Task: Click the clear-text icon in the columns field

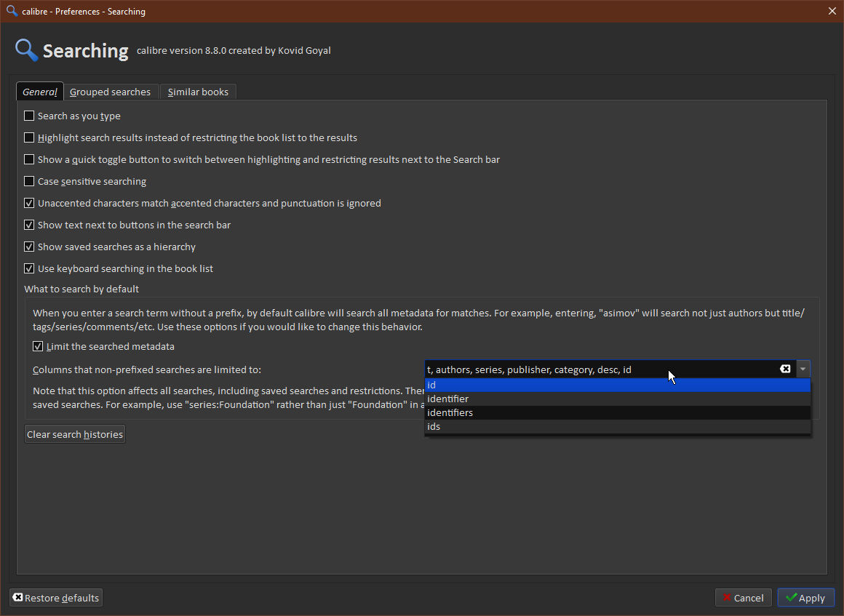Action: (x=785, y=369)
